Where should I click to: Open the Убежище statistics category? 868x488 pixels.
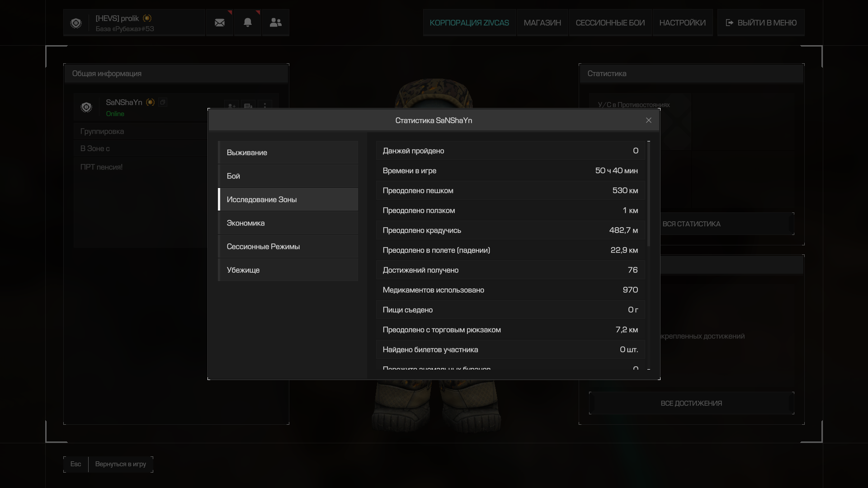288,270
